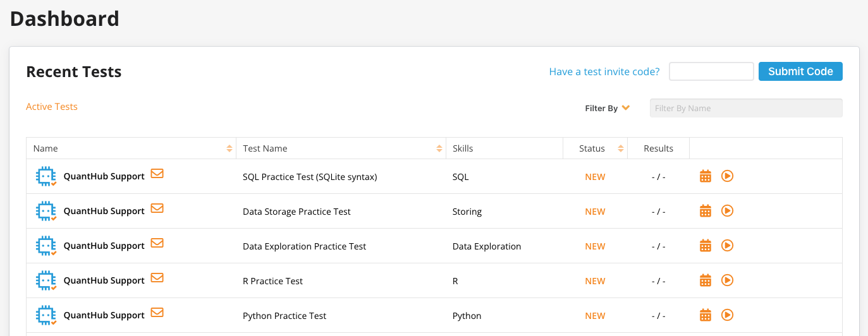Click the Filter By Name search box
This screenshot has height=336, width=868.
click(746, 108)
